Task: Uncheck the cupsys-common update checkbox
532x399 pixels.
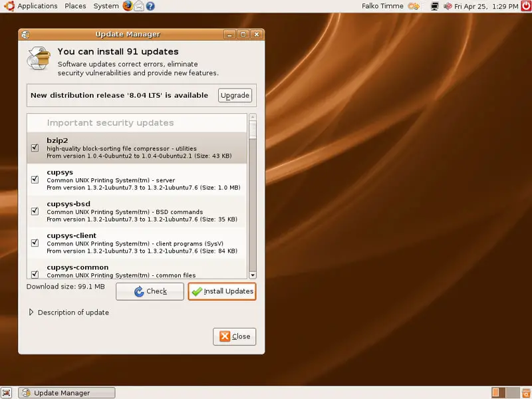Action: pos(35,274)
